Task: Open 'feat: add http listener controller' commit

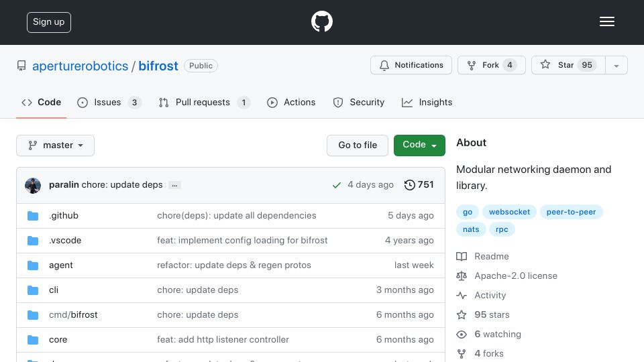Action: [x=223, y=340]
